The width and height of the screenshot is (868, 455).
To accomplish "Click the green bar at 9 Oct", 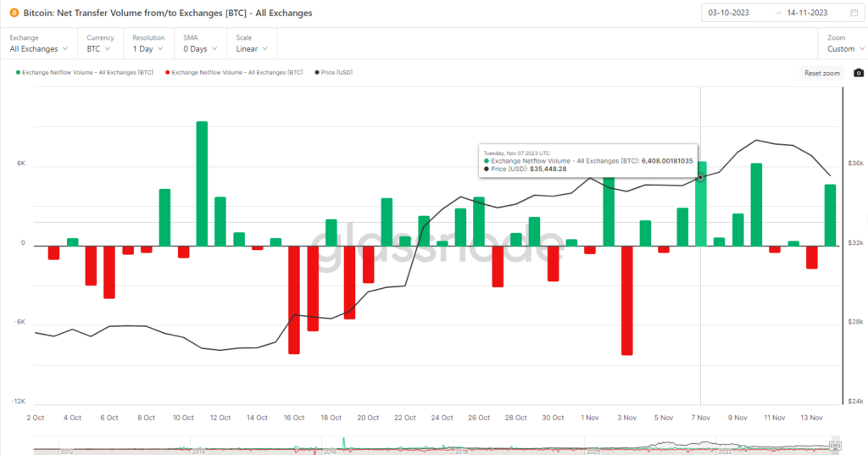I will (x=164, y=218).
